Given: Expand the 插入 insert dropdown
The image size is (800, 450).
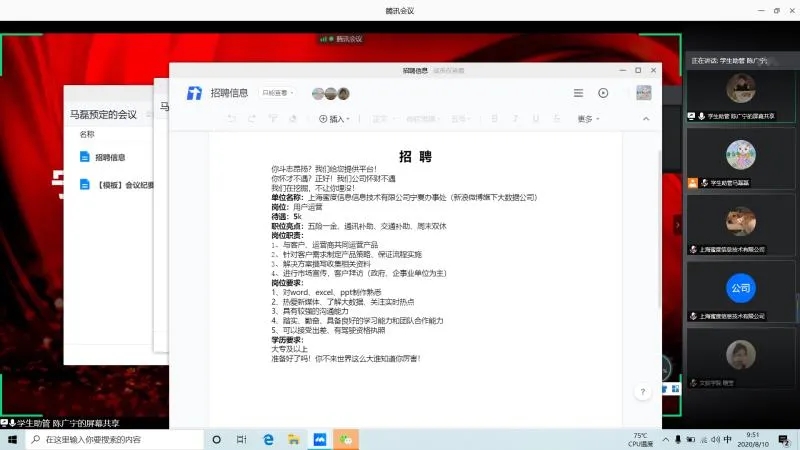Looking at the screenshot, I should pos(333,119).
